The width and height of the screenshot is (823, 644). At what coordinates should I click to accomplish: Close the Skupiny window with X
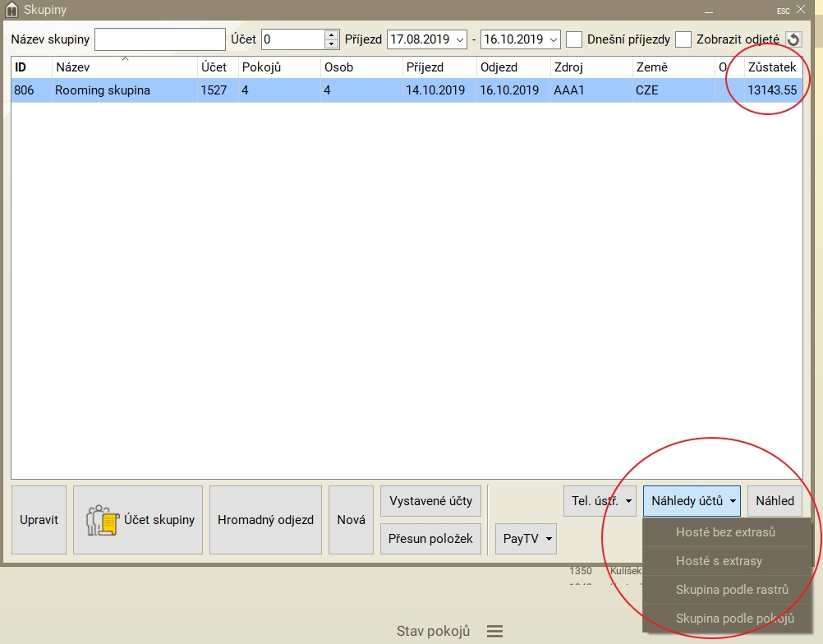pyautogui.click(x=801, y=10)
